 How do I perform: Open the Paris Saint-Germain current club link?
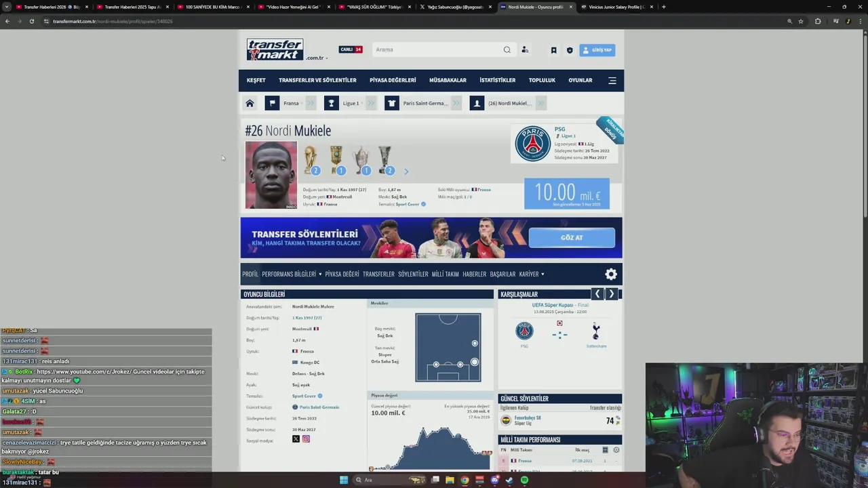pyautogui.click(x=319, y=407)
